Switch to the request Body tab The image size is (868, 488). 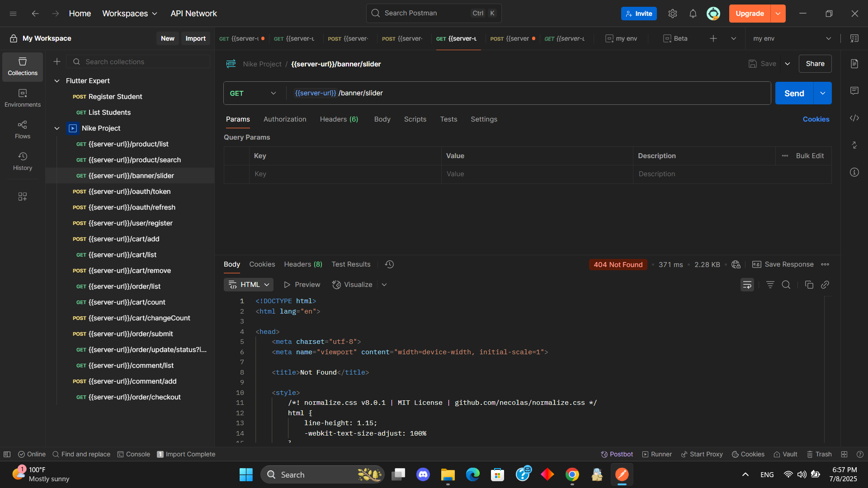(382, 119)
